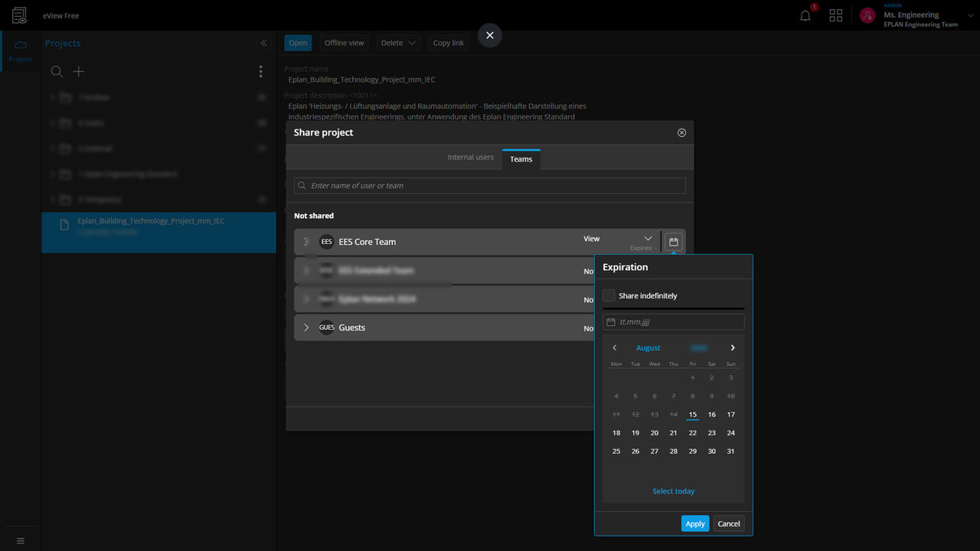Click the search icon in Projects panel

point(57,72)
